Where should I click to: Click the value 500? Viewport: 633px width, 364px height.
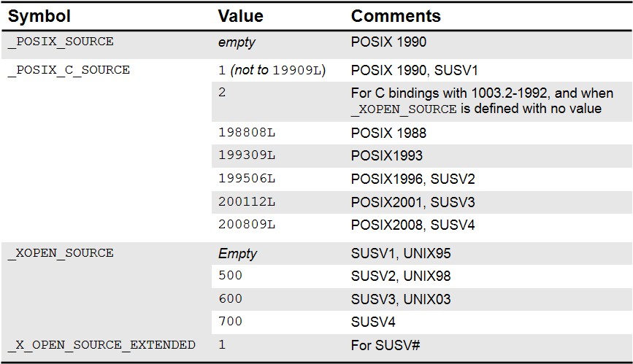pos(230,276)
